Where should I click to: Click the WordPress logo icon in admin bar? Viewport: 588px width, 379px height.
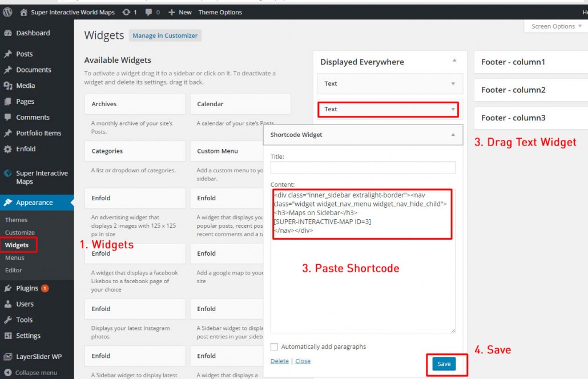(x=7, y=12)
